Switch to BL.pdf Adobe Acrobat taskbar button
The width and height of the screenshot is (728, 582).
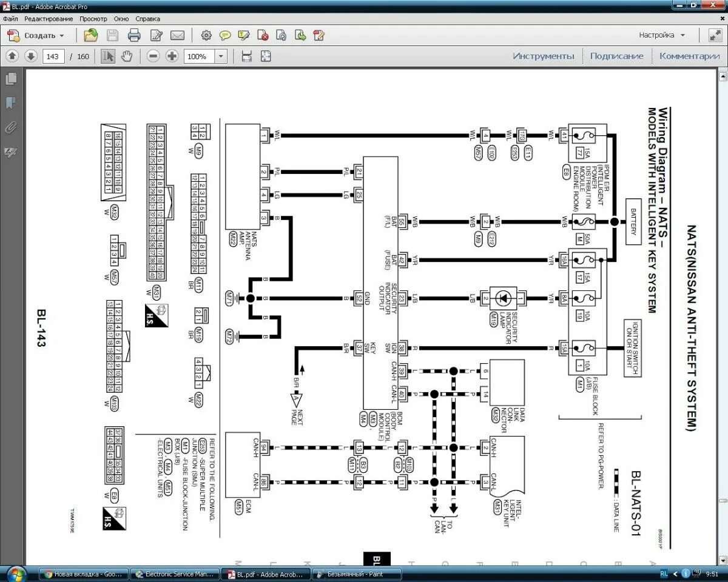266,574
